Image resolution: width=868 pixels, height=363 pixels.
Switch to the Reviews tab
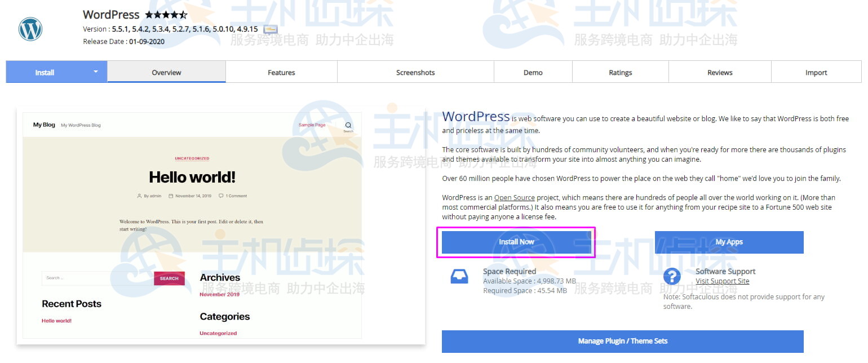(x=720, y=72)
